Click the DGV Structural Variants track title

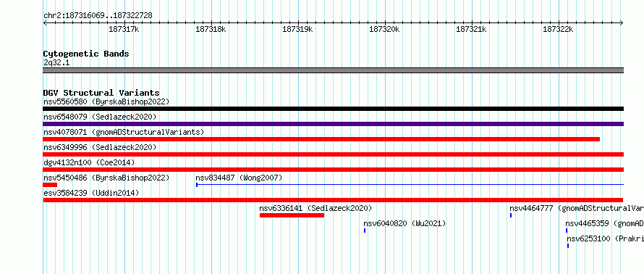click(101, 93)
